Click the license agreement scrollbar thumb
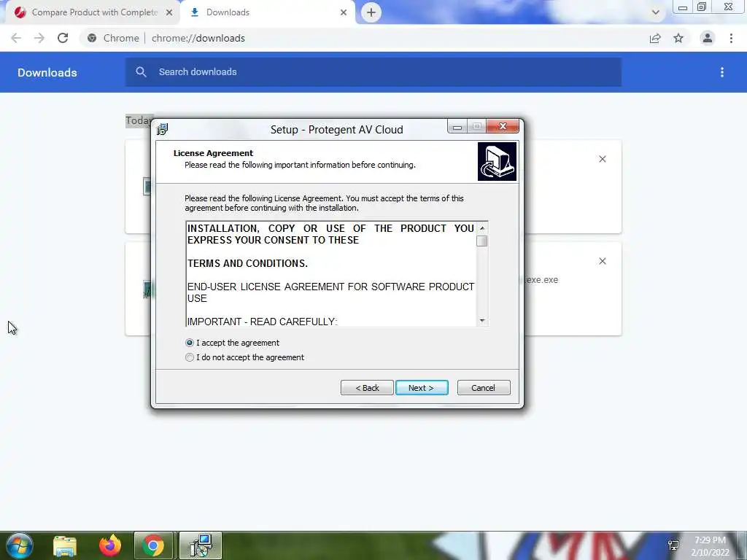This screenshot has height=560, width=747. (482, 241)
